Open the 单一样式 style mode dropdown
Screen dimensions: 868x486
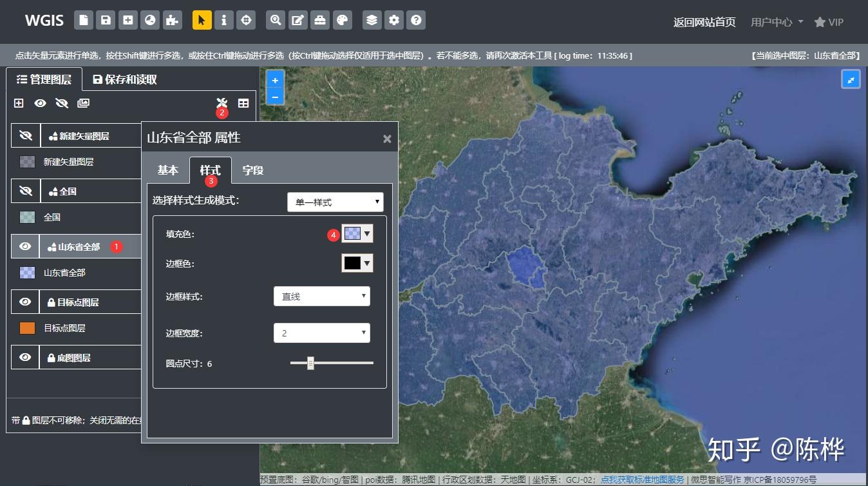coord(335,202)
